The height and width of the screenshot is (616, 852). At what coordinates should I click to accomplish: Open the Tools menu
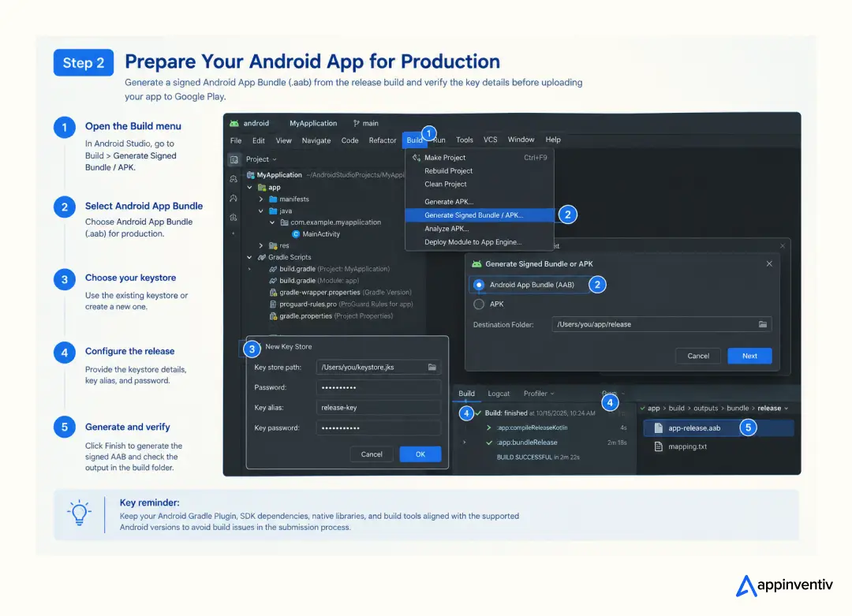pyautogui.click(x=464, y=140)
